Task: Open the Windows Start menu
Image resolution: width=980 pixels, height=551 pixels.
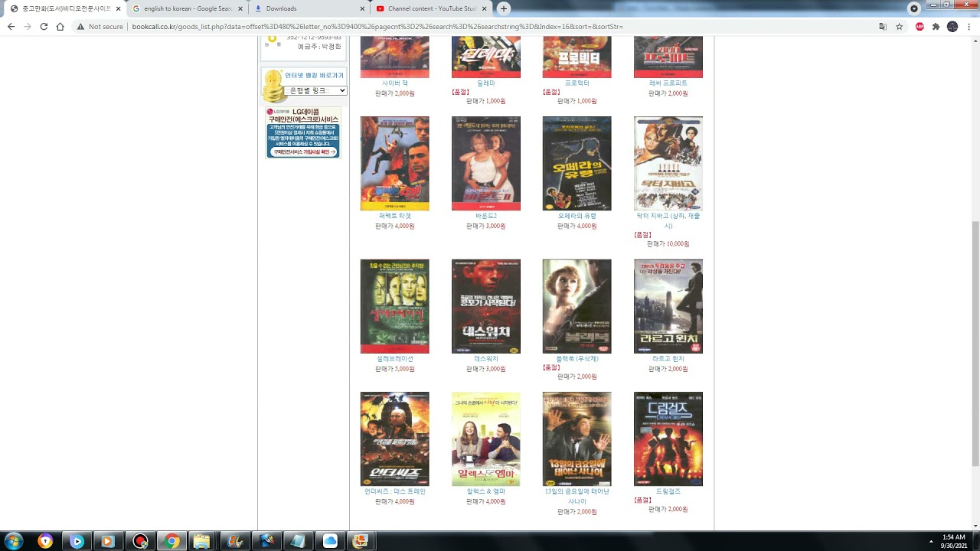Action: 14,541
